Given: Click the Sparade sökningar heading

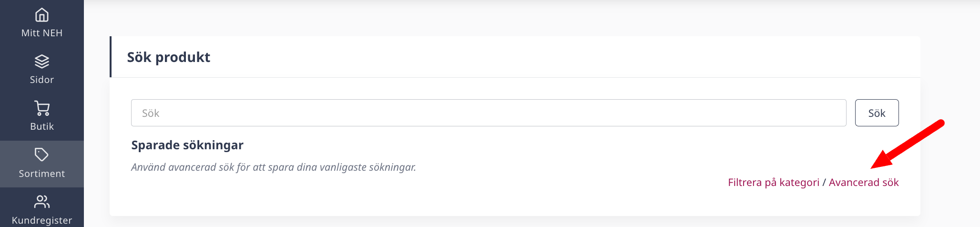Looking at the screenshot, I should tap(187, 145).
